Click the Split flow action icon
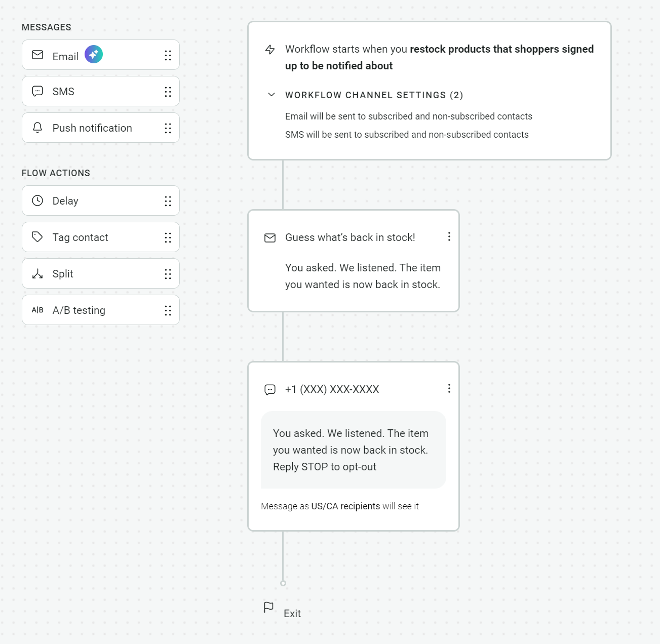 coord(37,273)
